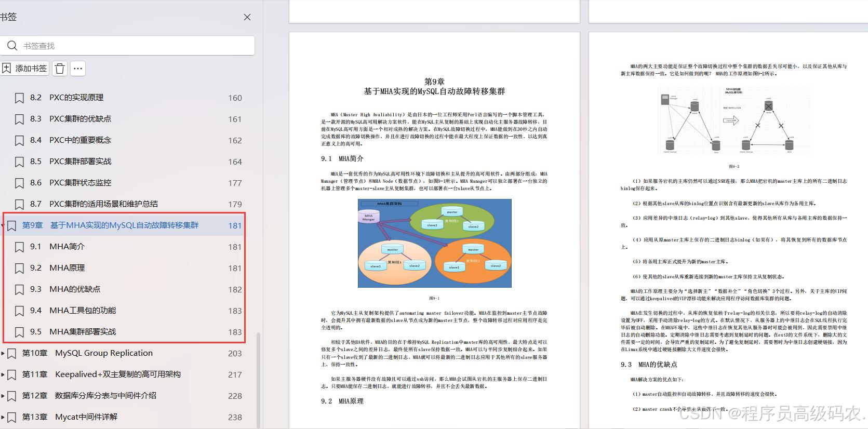The image size is (868, 429).
Task: Open 9.2 MHA原理 bookmark
Action: 57,268
